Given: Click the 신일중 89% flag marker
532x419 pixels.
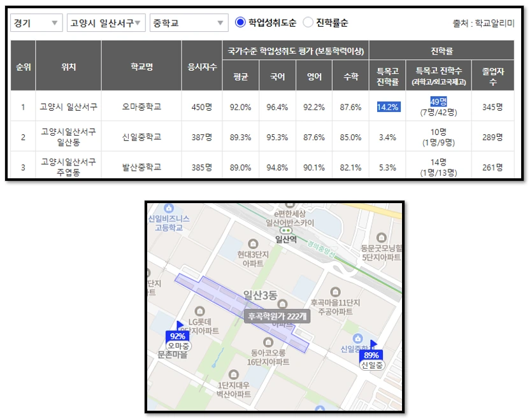Looking at the screenshot, I should 371,355.
